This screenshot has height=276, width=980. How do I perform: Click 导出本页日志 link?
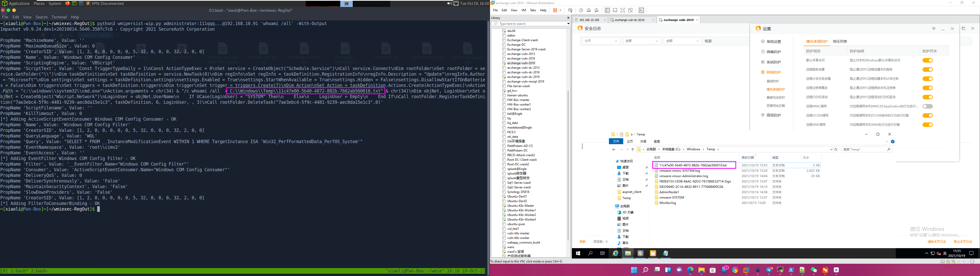click(962, 242)
